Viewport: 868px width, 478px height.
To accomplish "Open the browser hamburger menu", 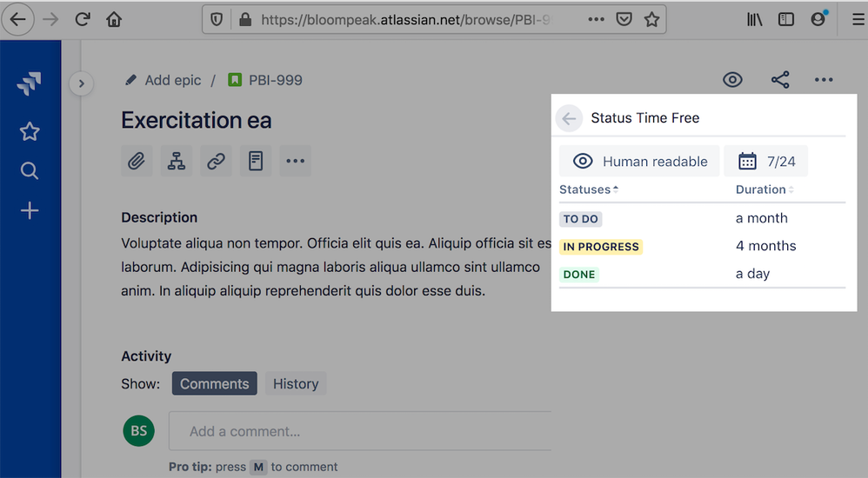I will point(858,19).
